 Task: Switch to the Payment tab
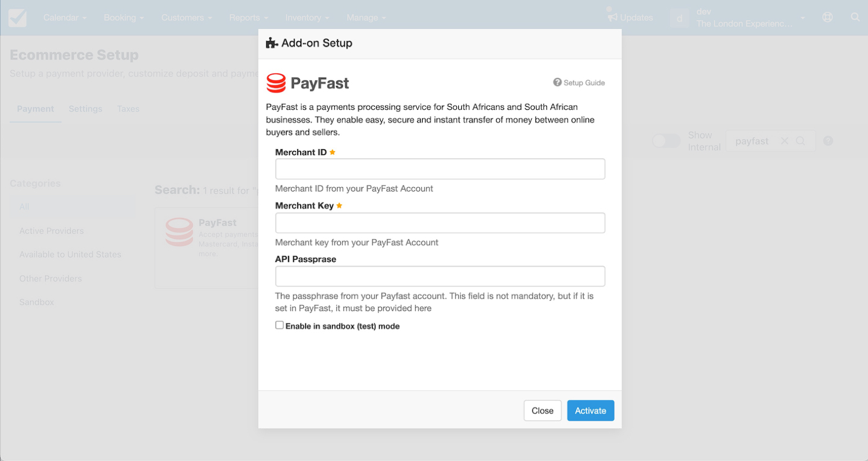[x=36, y=109]
